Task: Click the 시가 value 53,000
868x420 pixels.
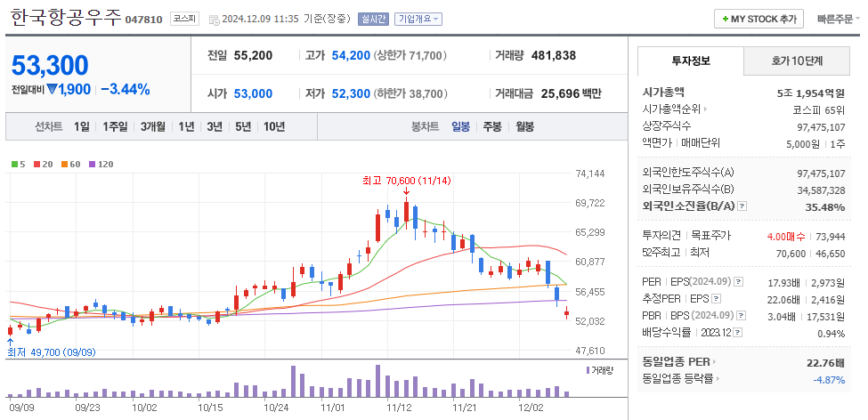Action: pyautogui.click(x=253, y=94)
